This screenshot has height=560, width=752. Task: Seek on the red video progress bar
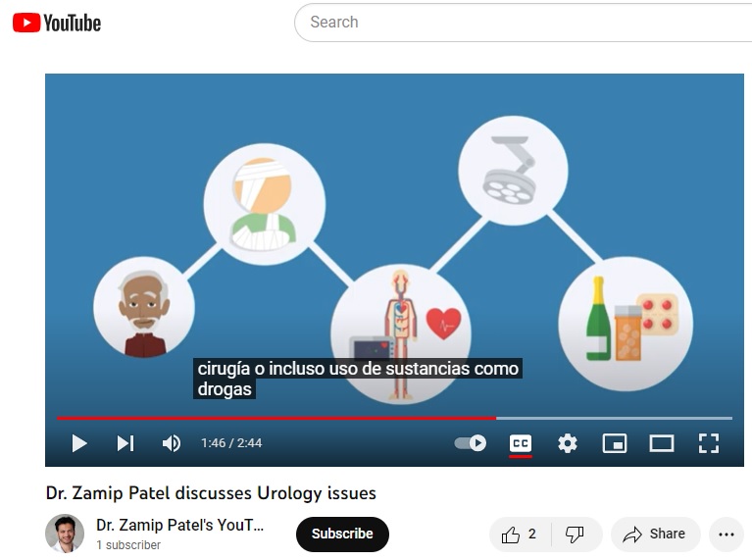click(x=394, y=418)
